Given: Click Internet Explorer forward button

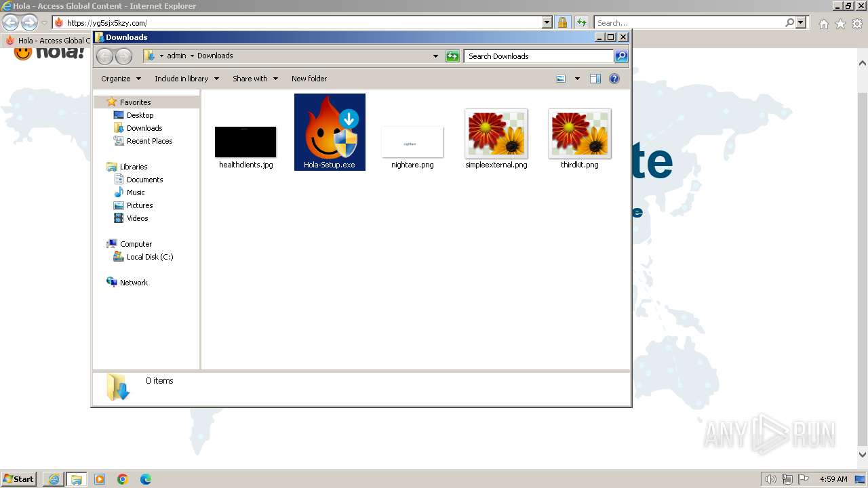Looking at the screenshot, I should pos(29,22).
